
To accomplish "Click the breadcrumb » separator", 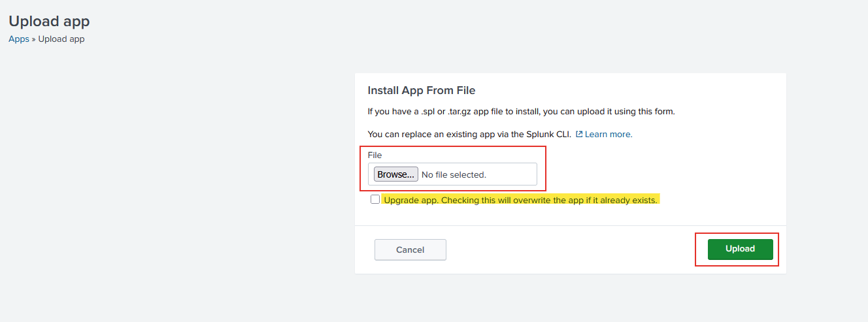I will tap(33, 39).
